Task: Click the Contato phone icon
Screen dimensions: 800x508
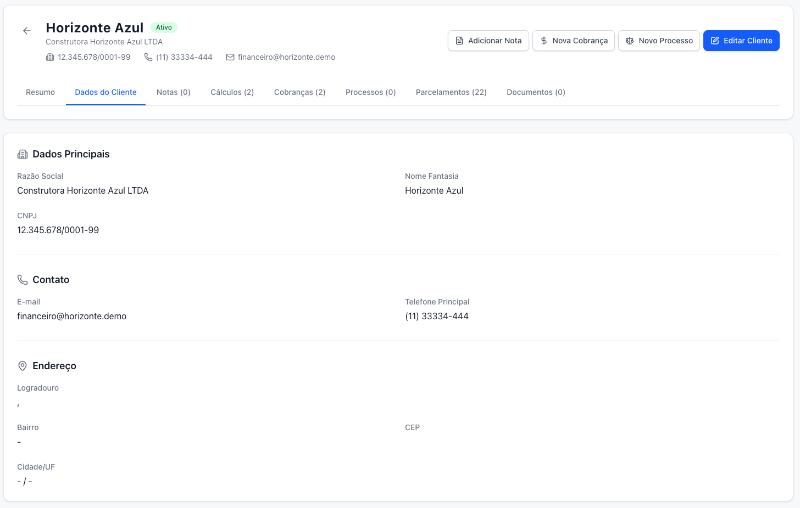Action: [23, 280]
